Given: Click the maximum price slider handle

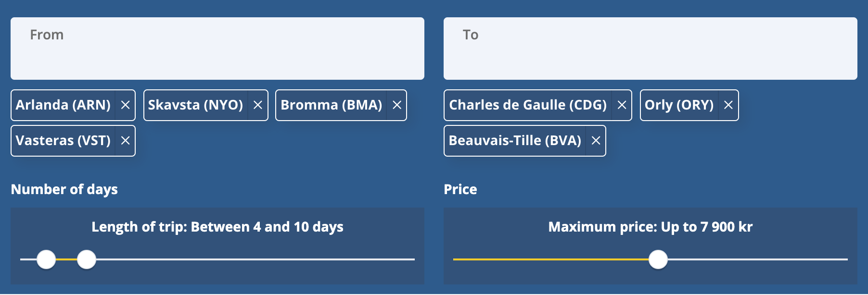Looking at the screenshot, I should [658, 259].
